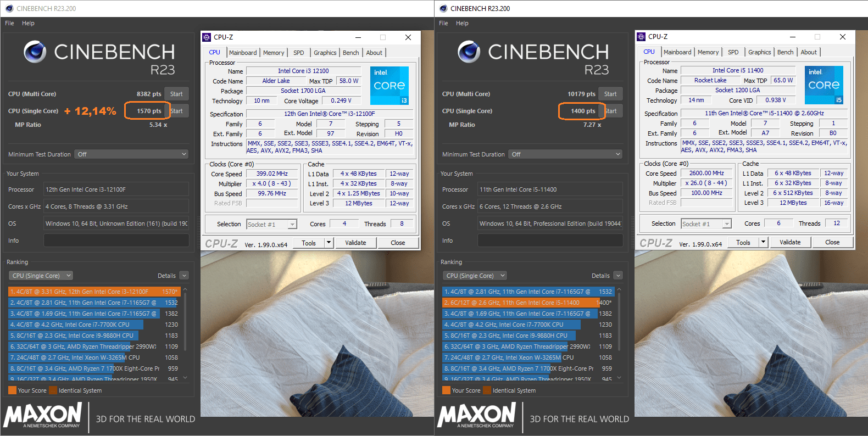
Task: Click CPU-Z title bar icon, right window
Action: pos(641,37)
